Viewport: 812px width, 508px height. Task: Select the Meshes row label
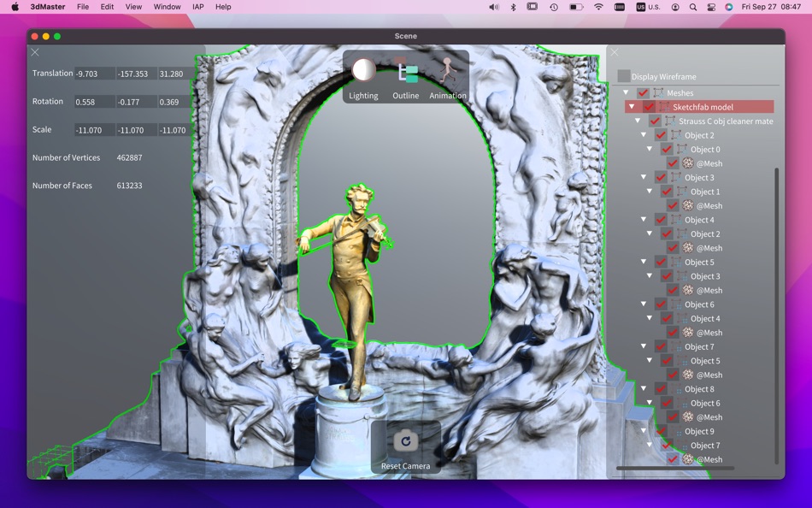coord(680,92)
